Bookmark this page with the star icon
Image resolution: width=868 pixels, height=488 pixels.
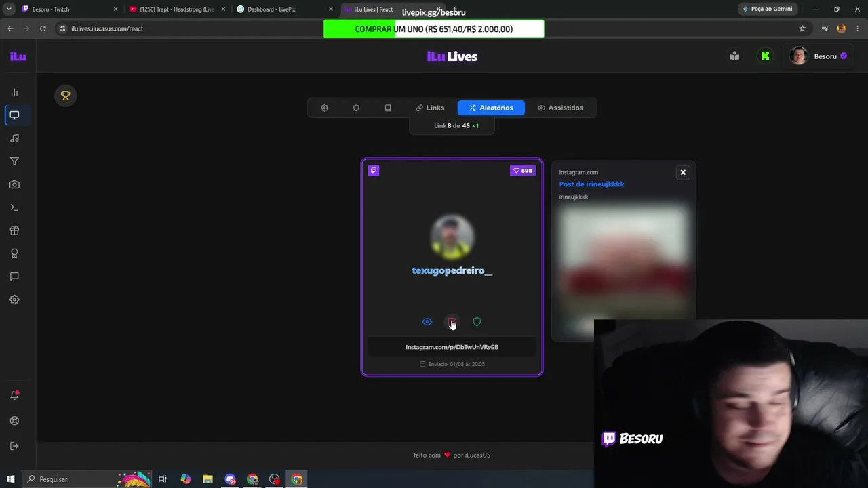(x=802, y=28)
